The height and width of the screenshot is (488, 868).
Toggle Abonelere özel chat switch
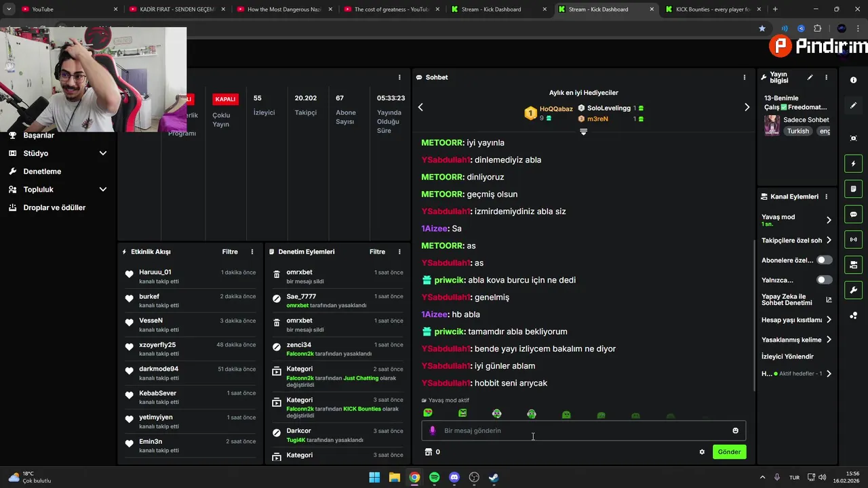pos(825,260)
